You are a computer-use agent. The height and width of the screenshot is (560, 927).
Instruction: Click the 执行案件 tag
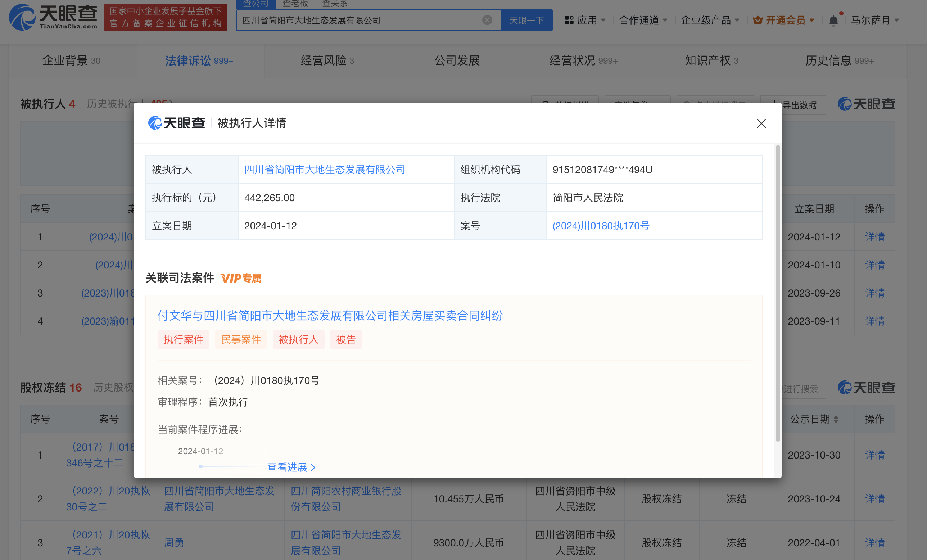pyautogui.click(x=183, y=339)
